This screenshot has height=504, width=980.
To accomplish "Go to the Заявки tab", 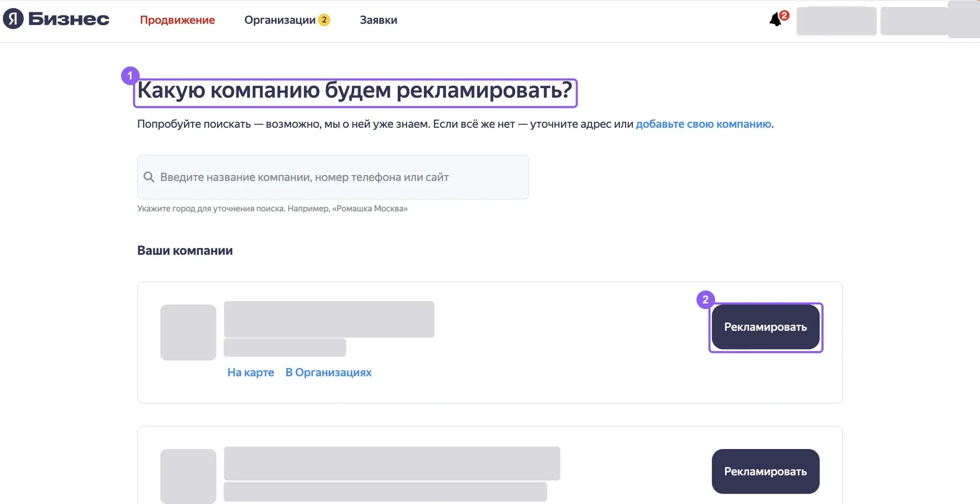I will point(379,20).
